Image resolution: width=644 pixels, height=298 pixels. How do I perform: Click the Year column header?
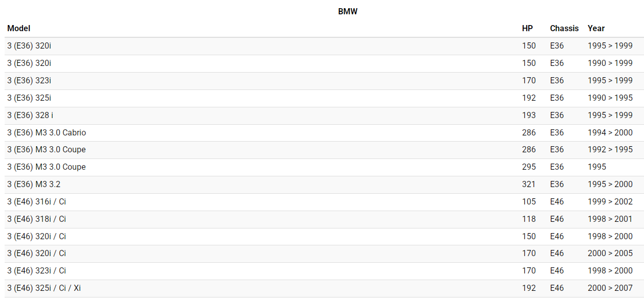(596, 29)
